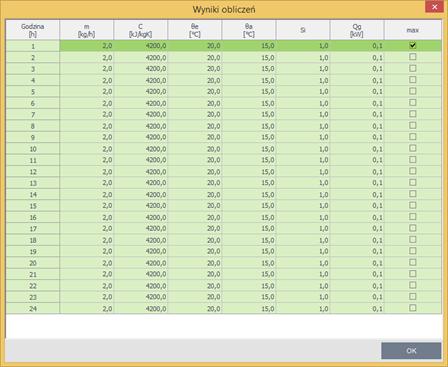The image size is (448, 367).
Task: Click the m [kg/h] column header
Action: [87, 30]
